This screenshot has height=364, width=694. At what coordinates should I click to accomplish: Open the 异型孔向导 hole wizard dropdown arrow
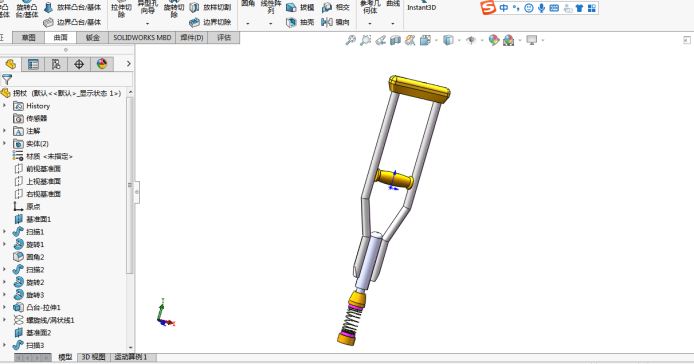(147, 23)
